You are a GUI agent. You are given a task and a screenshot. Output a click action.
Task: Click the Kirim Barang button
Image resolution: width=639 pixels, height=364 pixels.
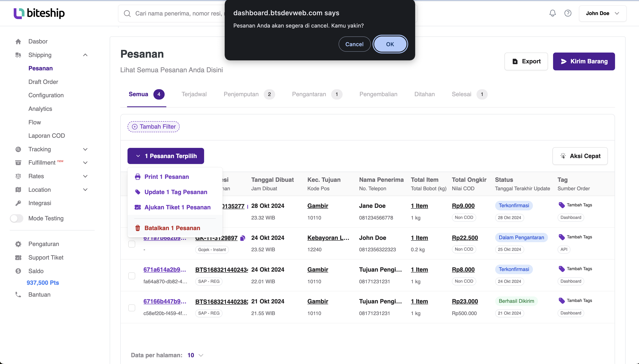584,61
